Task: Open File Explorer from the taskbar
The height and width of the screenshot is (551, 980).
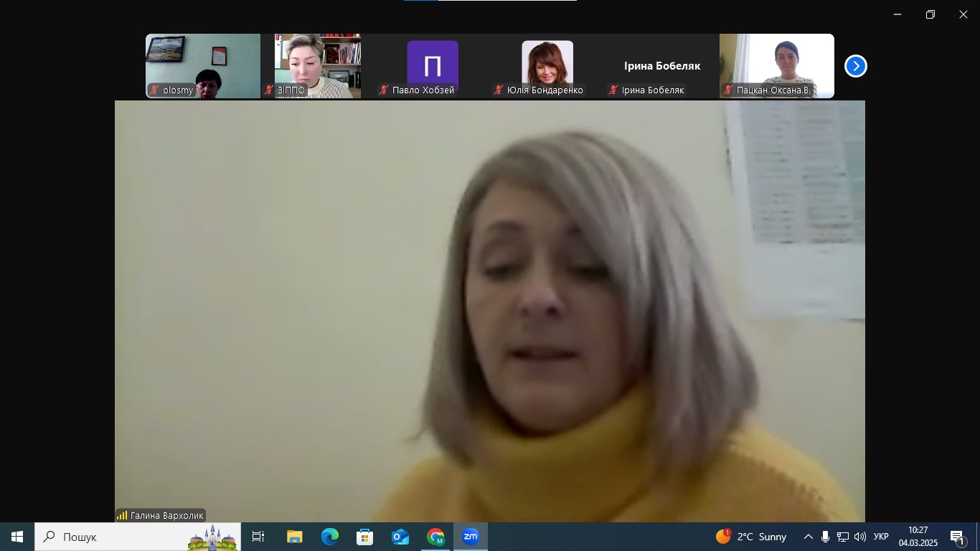Action: click(x=295, y=537)
